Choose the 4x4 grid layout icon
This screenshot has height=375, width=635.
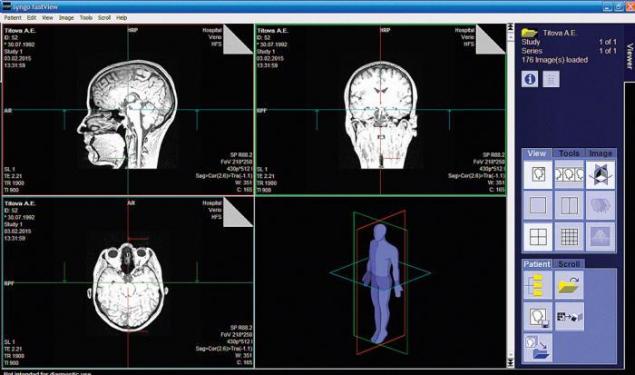click(x=569, y=237)
